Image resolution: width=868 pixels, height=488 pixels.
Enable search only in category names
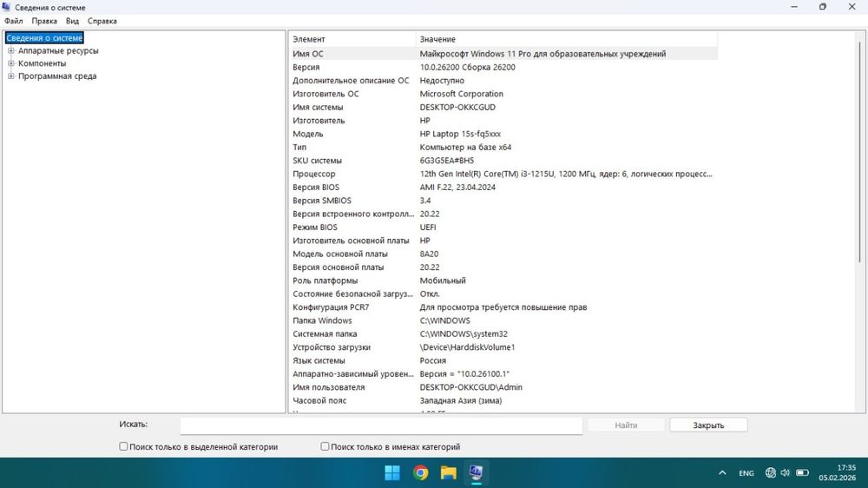pos(325,446)
